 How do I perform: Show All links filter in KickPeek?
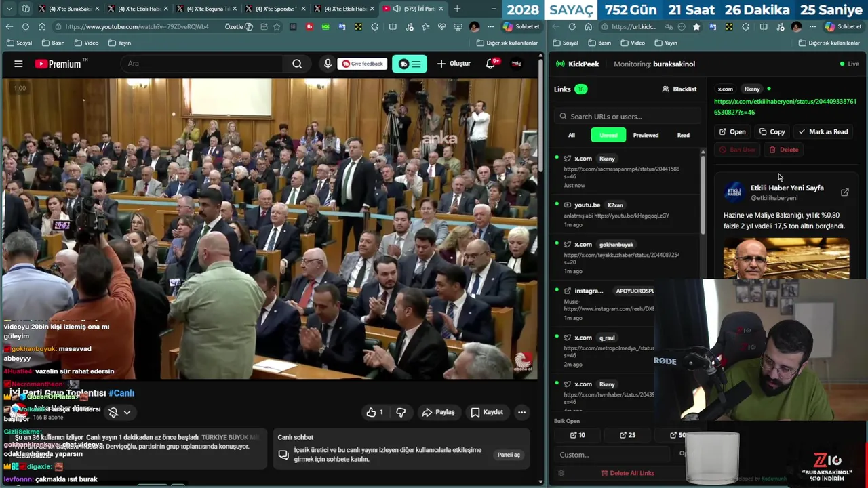coord(572,135)
